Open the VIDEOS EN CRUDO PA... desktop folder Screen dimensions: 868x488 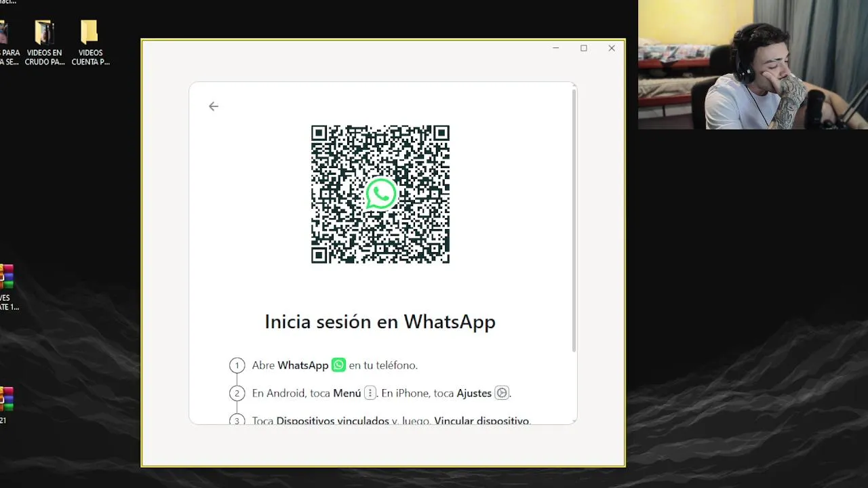pos(45,43)
